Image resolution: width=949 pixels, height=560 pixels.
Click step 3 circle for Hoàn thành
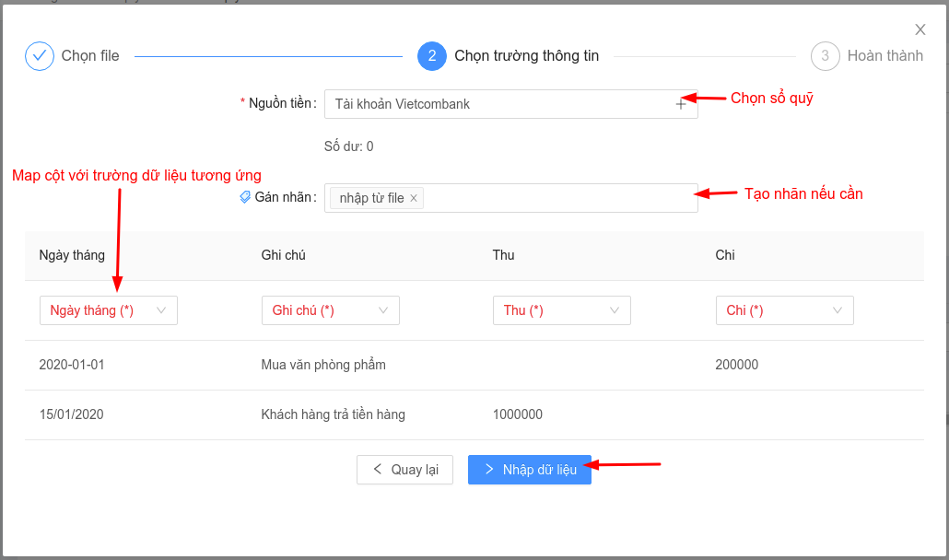point(826,56)
